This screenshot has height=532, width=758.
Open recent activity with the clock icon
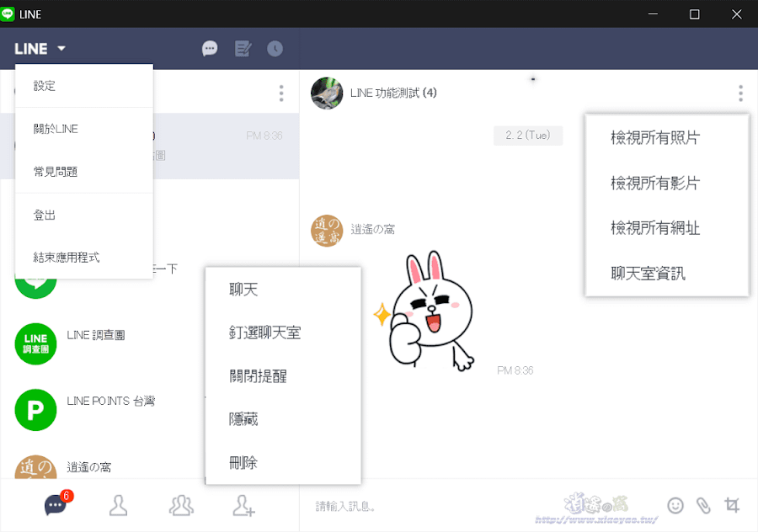click(x=275, y=48)
